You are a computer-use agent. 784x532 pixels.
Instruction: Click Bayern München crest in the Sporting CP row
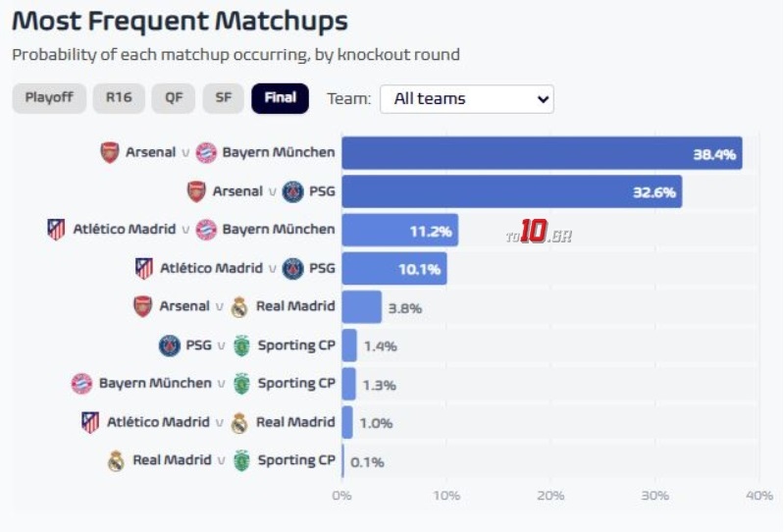pyautogui.click(x=82, y=384)
